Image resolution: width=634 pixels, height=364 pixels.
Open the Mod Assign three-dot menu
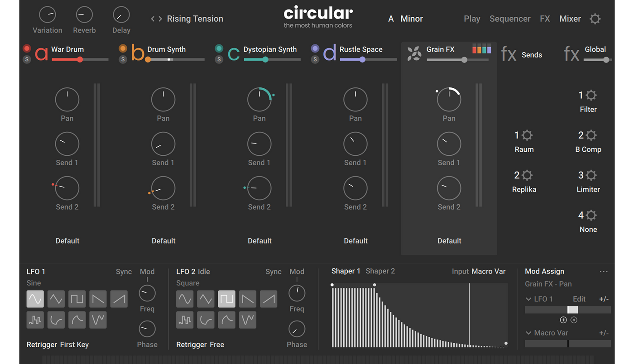pyautogui.click(x=604, y=272)
